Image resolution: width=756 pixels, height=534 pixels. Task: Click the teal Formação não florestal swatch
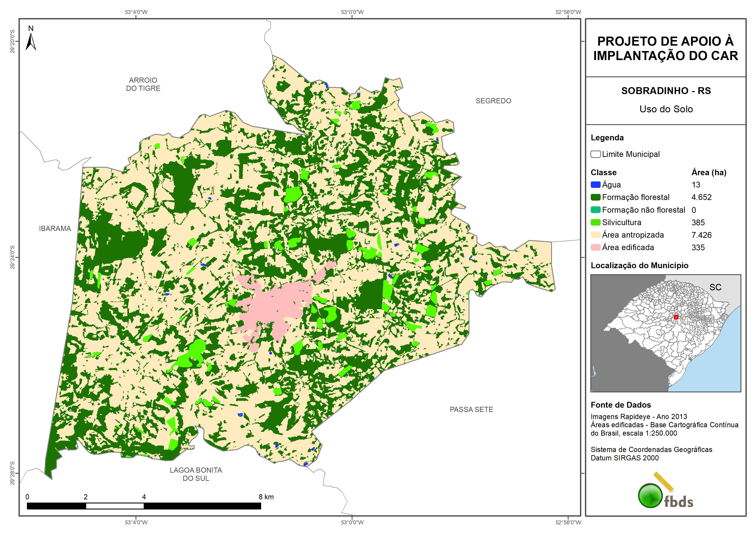[595, 210]
